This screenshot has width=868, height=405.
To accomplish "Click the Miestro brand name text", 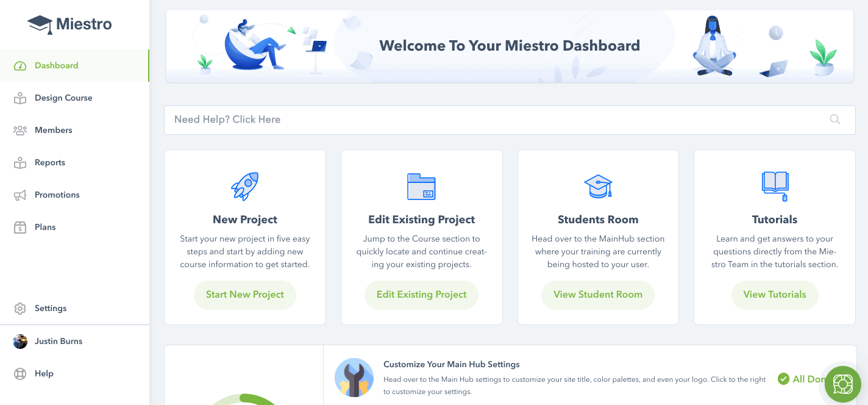I will click(84, 24).
